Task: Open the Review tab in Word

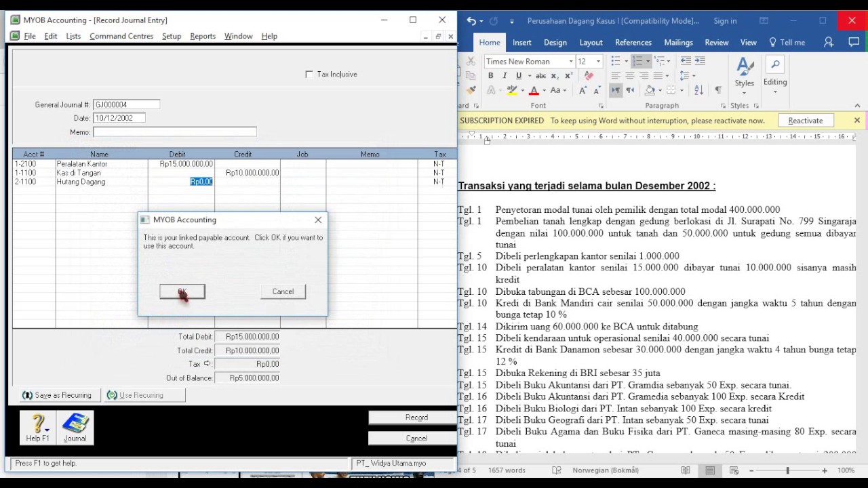Action: [x=717, y=42]
